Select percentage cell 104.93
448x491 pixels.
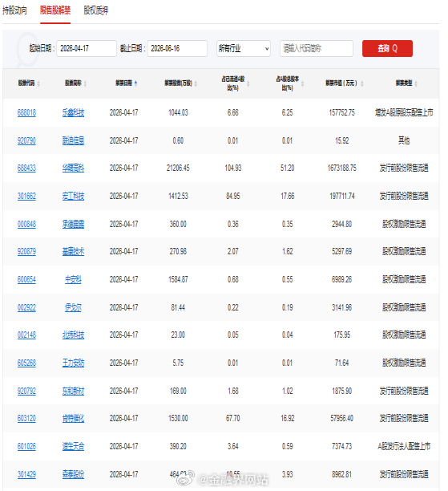pyautogui.click(x=233, y=168)
